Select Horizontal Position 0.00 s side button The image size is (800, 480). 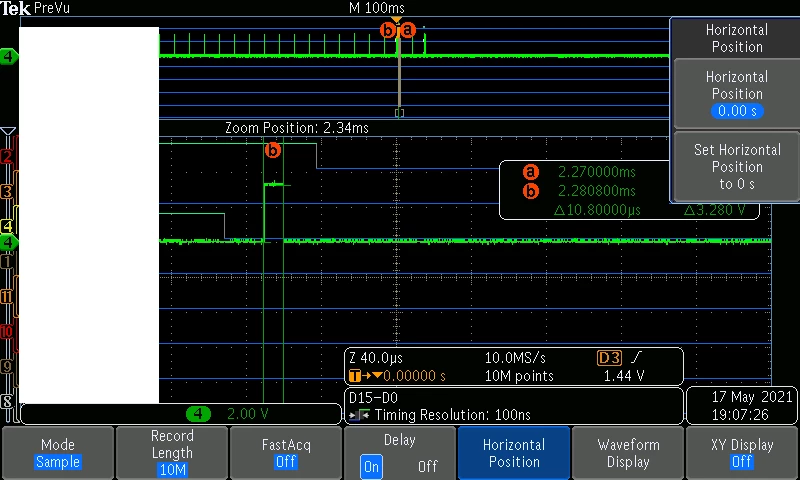point(737,93)
